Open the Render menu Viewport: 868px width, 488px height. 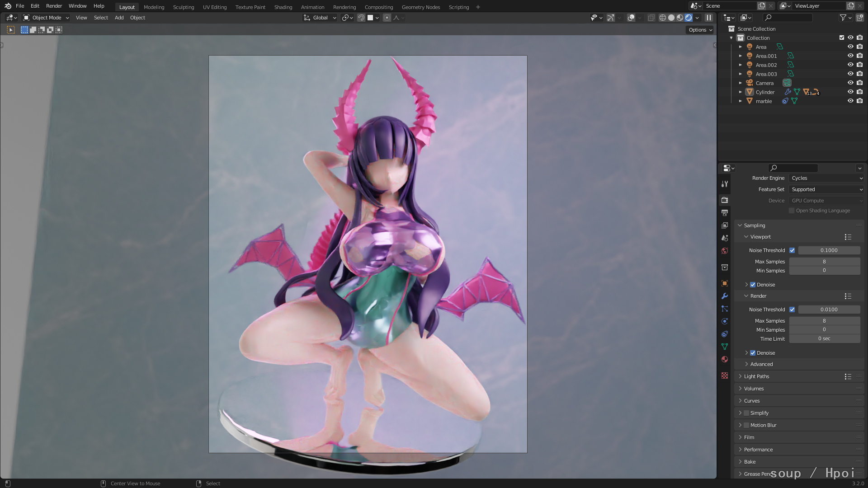click(54, 6)
